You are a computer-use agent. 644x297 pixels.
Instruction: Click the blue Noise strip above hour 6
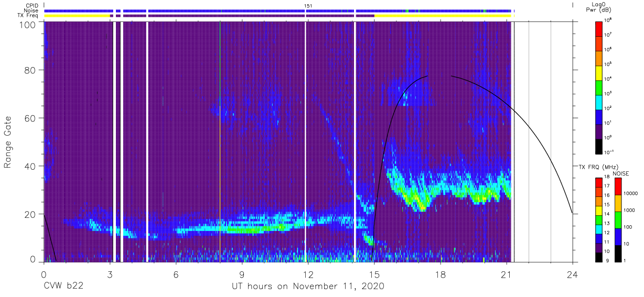point(176,10)
